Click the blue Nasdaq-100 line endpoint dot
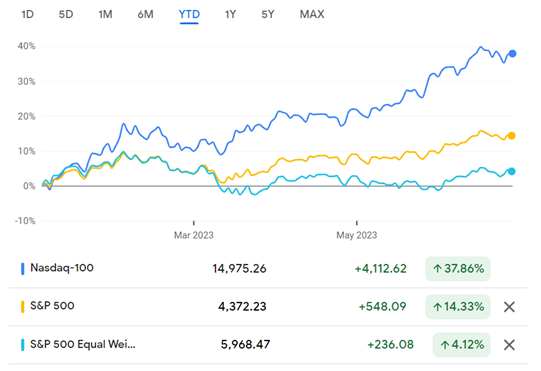This screenshot has width=541, height=371. coord(512,53)
